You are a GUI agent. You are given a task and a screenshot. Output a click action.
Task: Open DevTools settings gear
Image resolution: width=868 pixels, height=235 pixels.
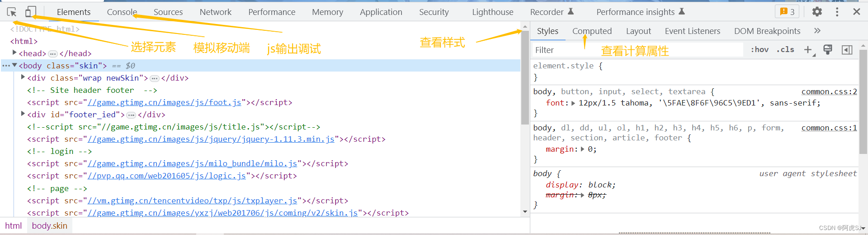point(817,12)
